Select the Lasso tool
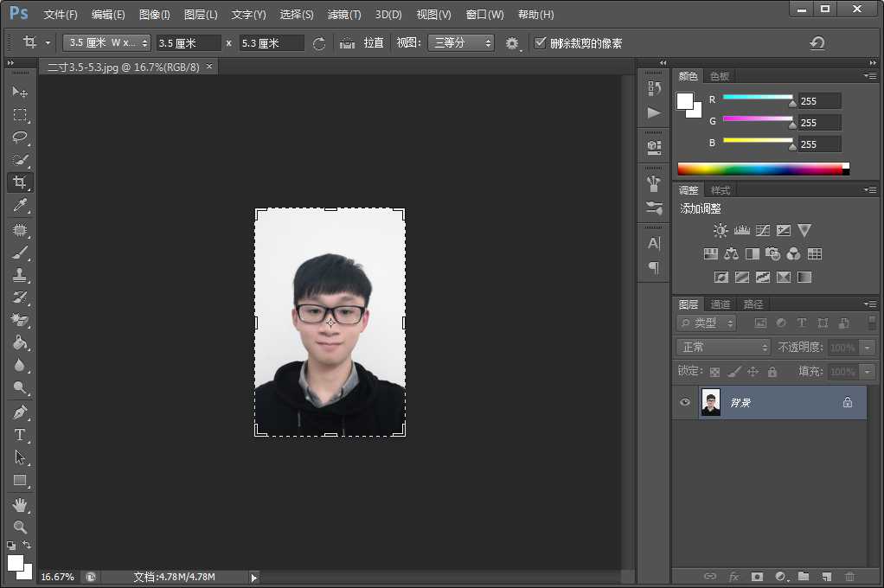884x588 pixels. 20,137
